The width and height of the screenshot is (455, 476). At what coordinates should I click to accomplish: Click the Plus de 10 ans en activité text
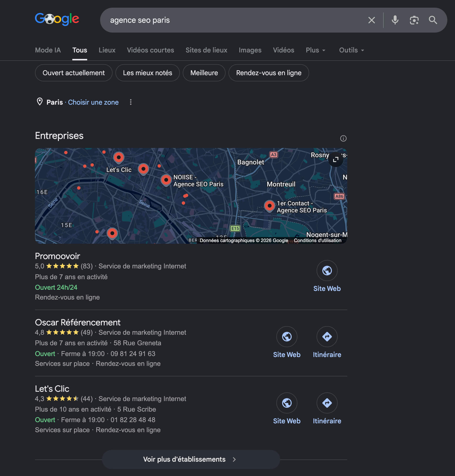pos(73,409)
